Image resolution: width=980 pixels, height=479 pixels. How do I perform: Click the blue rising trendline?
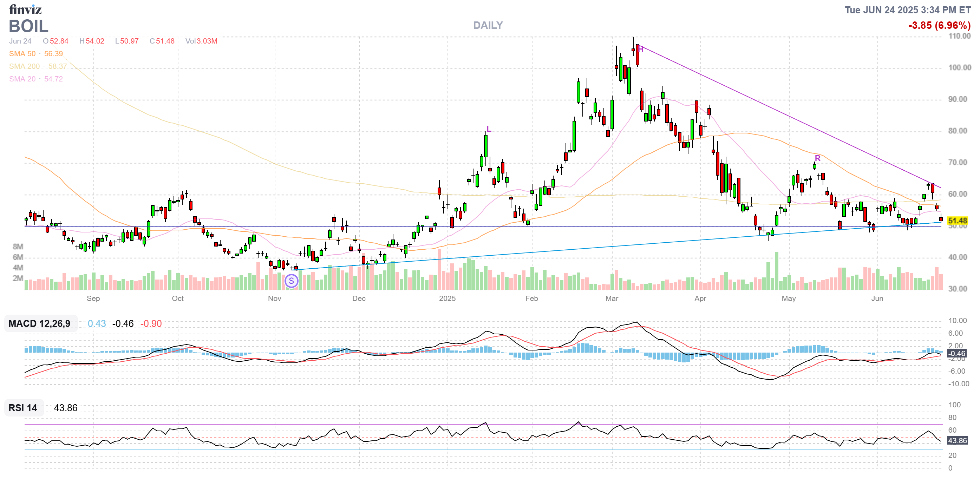click(x=571, y=250)
